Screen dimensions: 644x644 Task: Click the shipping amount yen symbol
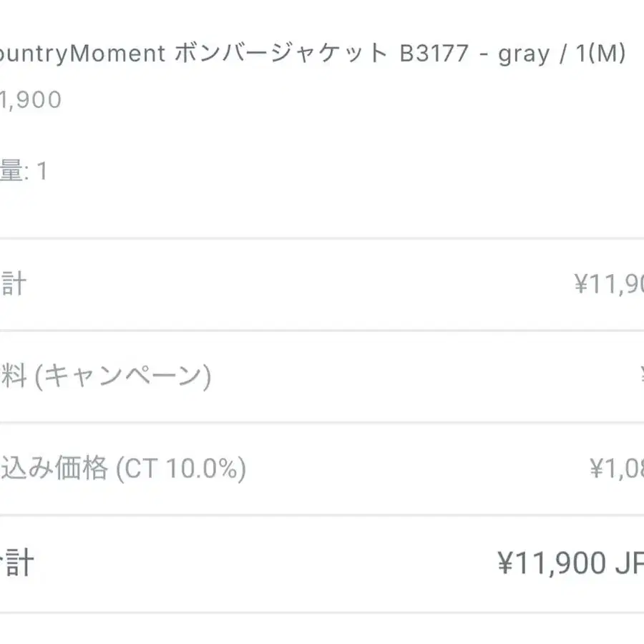(640, 375)
